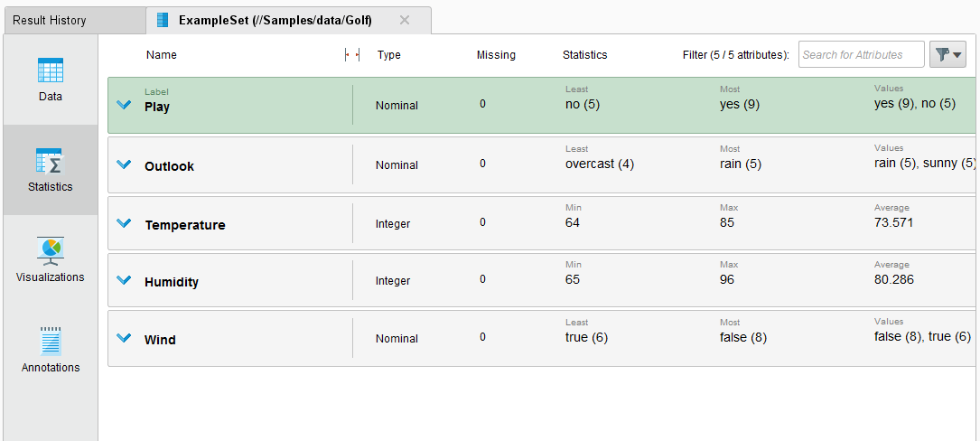This screenshot has height=441, width=980.
Task: Open the Data view icon
Action: click(51, 71)
